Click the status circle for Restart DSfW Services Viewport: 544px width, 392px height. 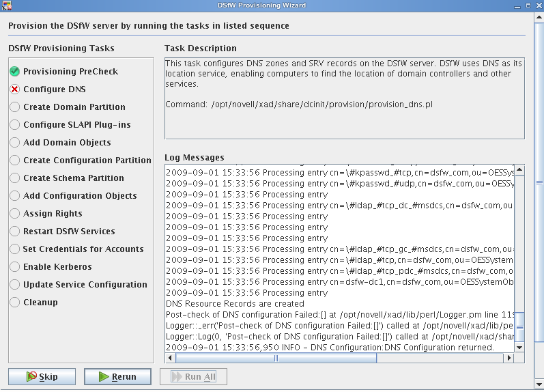14,231
